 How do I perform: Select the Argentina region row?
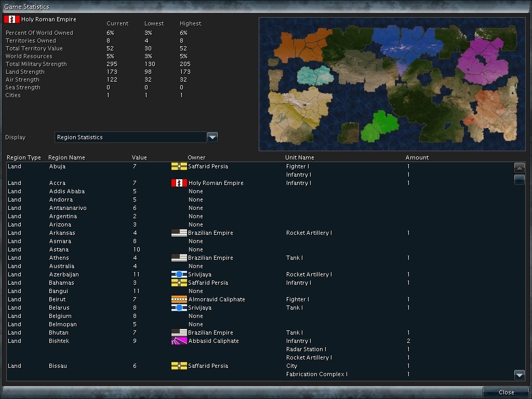pos(78,216)
